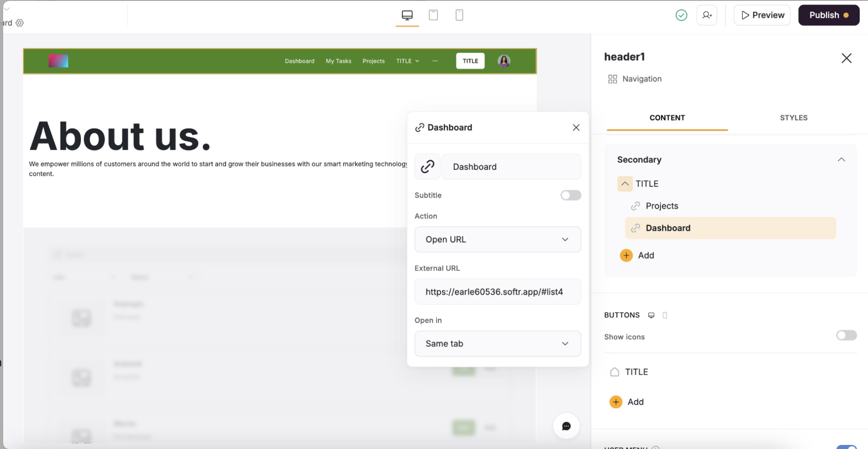This screenshot has height=449, width=868.
Task: Click the Preview button
Action: coord(762,15)
